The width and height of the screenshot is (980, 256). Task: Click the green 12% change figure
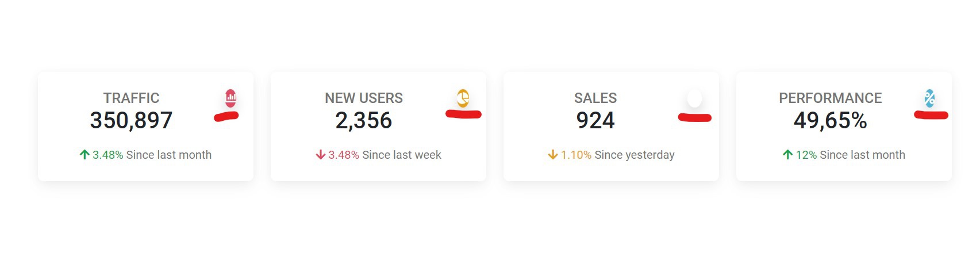tap(806, 155)
